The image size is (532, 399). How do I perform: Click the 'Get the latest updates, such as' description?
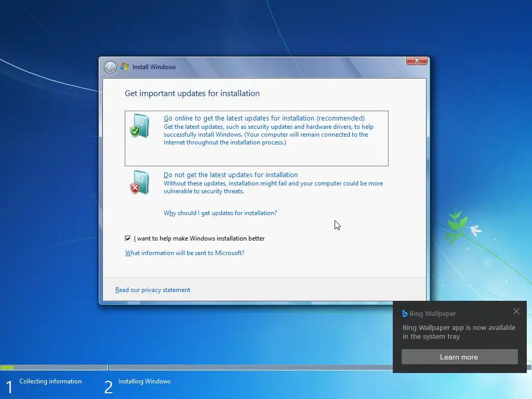coord(269,135)
